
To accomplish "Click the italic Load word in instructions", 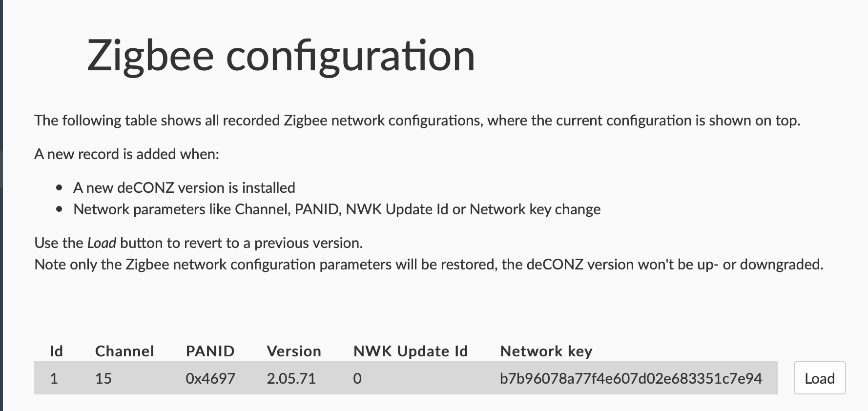I will tap(102, 243).
